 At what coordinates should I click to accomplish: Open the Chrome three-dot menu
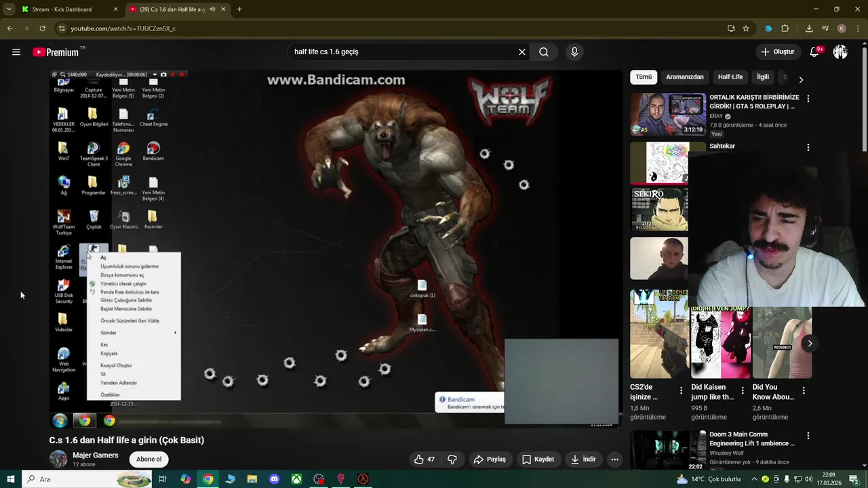857,28
